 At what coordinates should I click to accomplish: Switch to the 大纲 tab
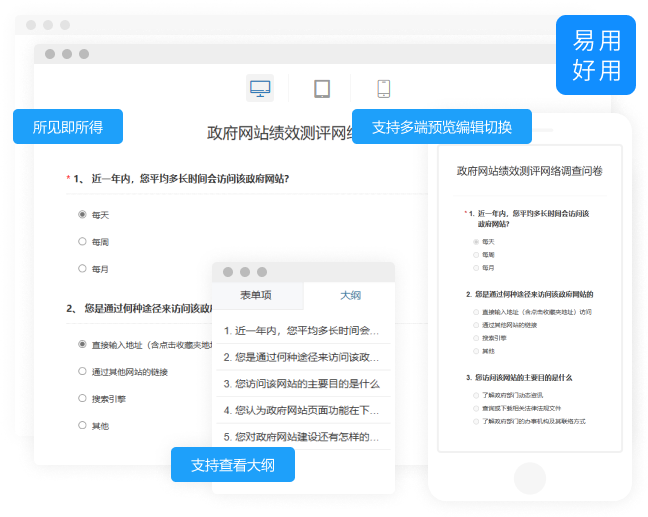coord(349,295)
